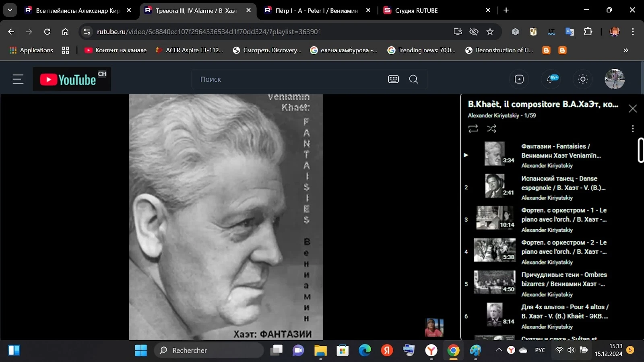The width and height of the screenshot is (644, 362).
Task: Open Chrome three-dot menu
Action: point(633,32)
